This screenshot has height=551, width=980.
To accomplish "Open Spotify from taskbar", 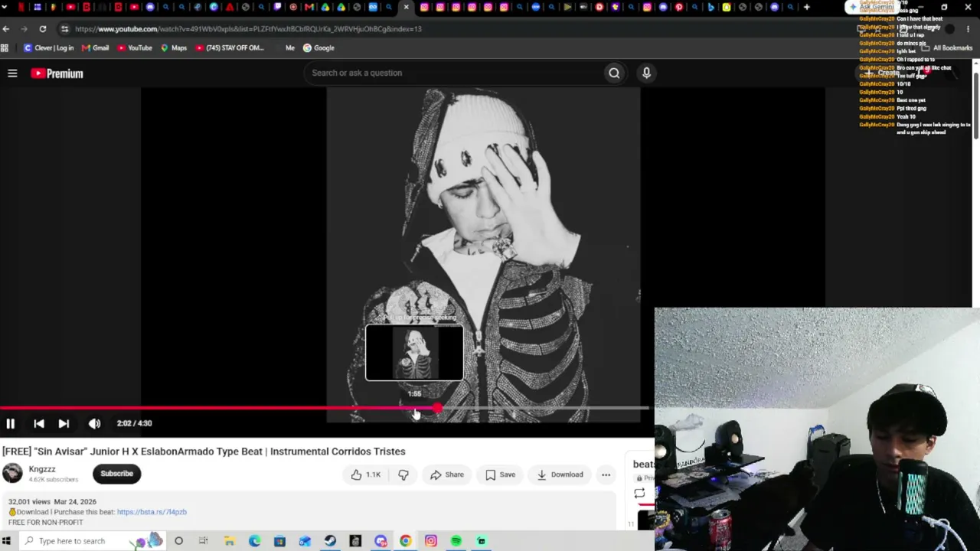I will tap(456, 541).
